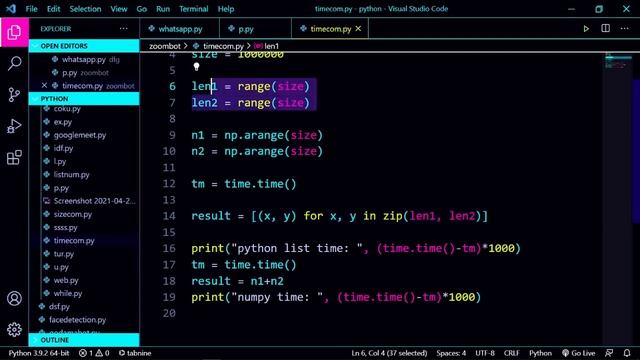The width and height of the screenshot is (640, 360).
Task: Select Python 3.9.2 64-bit interpreter
Action: (x=39, y=353)
